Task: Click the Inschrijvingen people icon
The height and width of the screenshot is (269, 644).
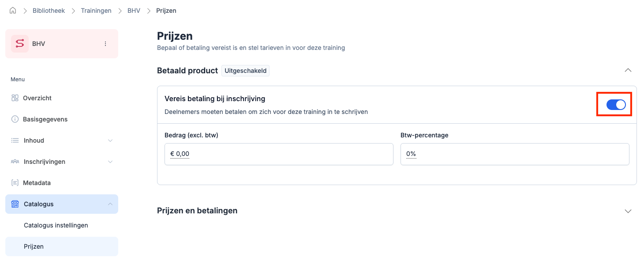Action: pyautogui.click(x=15, y=162)
